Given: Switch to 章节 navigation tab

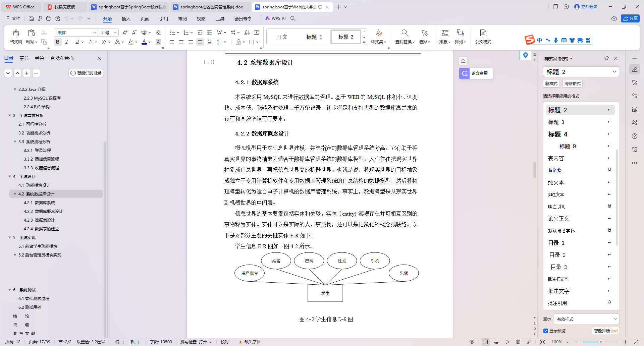Looking at the screenshot, I should point(24,58).
